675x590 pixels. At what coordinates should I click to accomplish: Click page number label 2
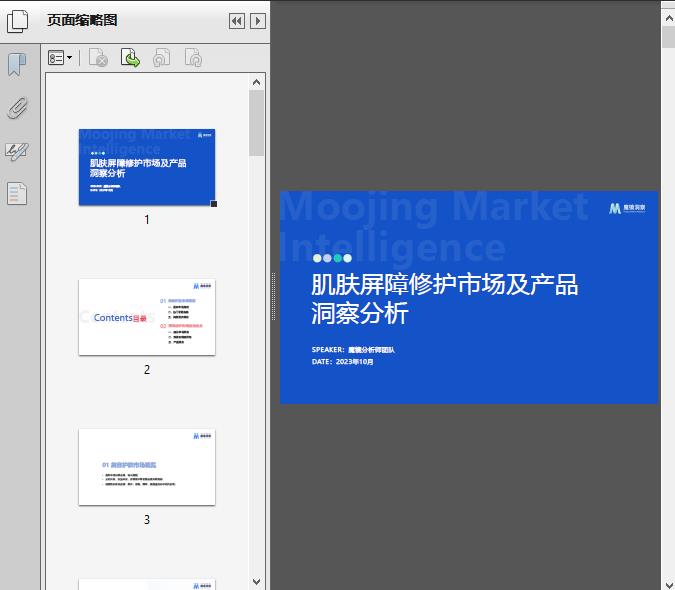[147, 370]
